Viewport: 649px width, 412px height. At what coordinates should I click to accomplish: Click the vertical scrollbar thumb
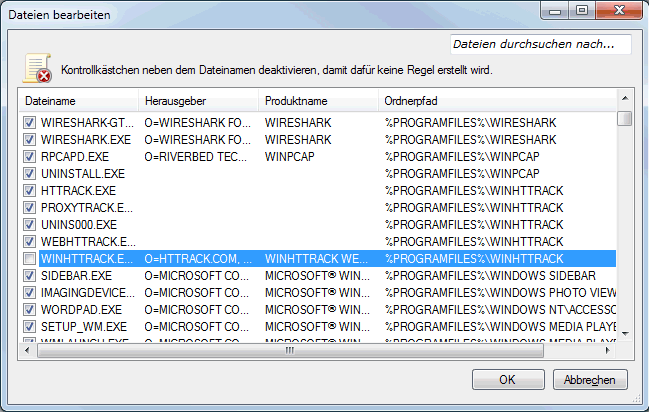point(625,118)
